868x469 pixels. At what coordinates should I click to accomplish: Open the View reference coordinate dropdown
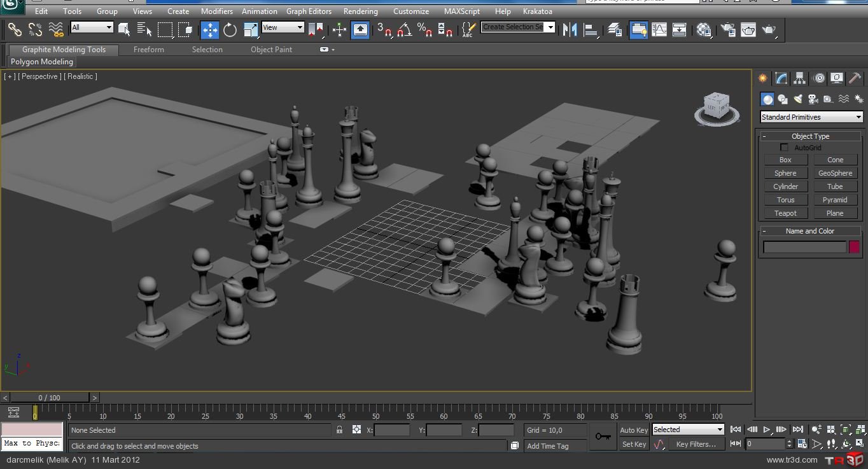point(283,27)
